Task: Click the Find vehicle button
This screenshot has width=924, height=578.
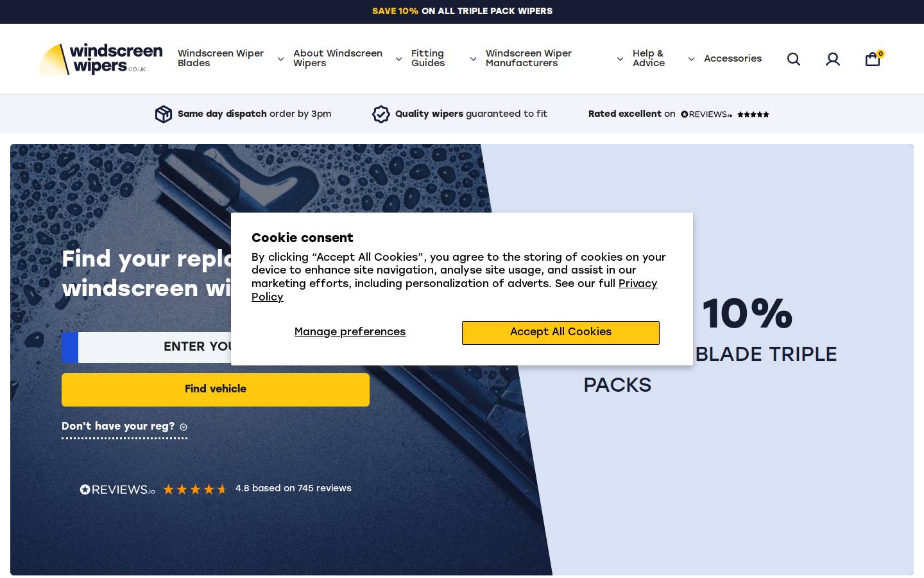Action: (216, 390)
